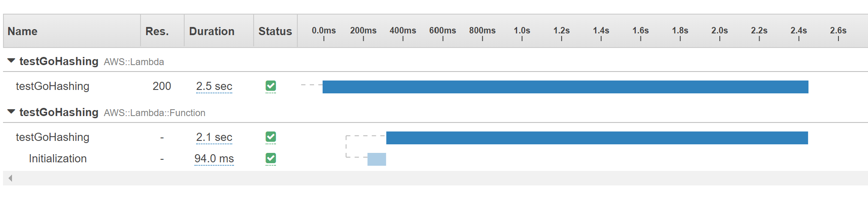This screenshot has width=868, height=203.
Task: Collapse the testGoHashing AWS::Lambda::Function group
Action: coord(12,112)
